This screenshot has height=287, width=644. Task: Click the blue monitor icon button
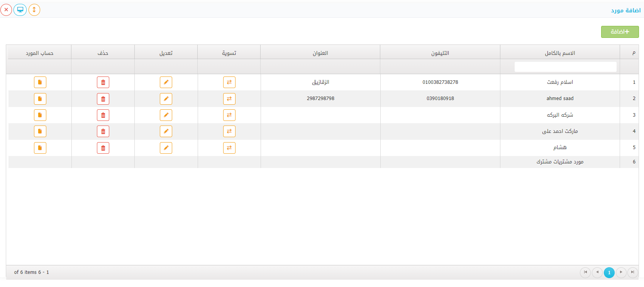20,10
